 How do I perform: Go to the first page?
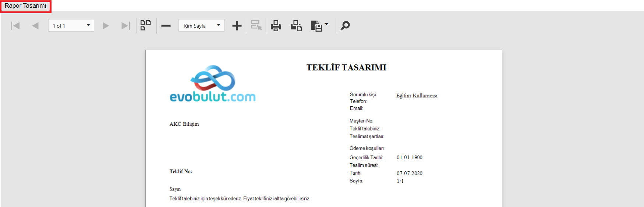(x=15, y=26)
